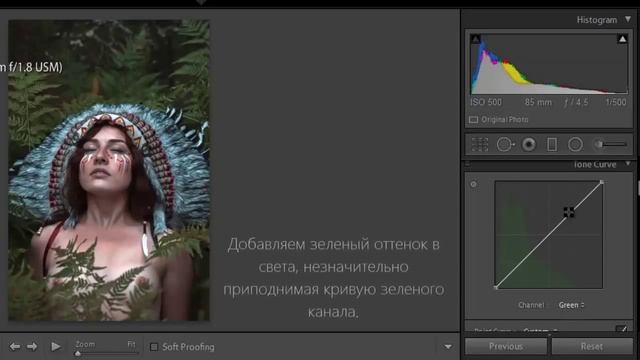Click the Zoom slider handle

coord(78,353)
